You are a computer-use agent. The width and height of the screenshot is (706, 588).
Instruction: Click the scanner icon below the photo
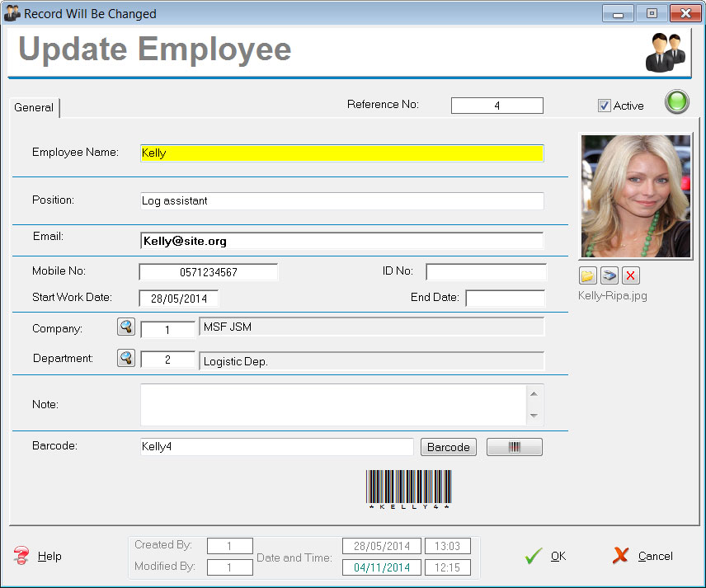[610, 276]
